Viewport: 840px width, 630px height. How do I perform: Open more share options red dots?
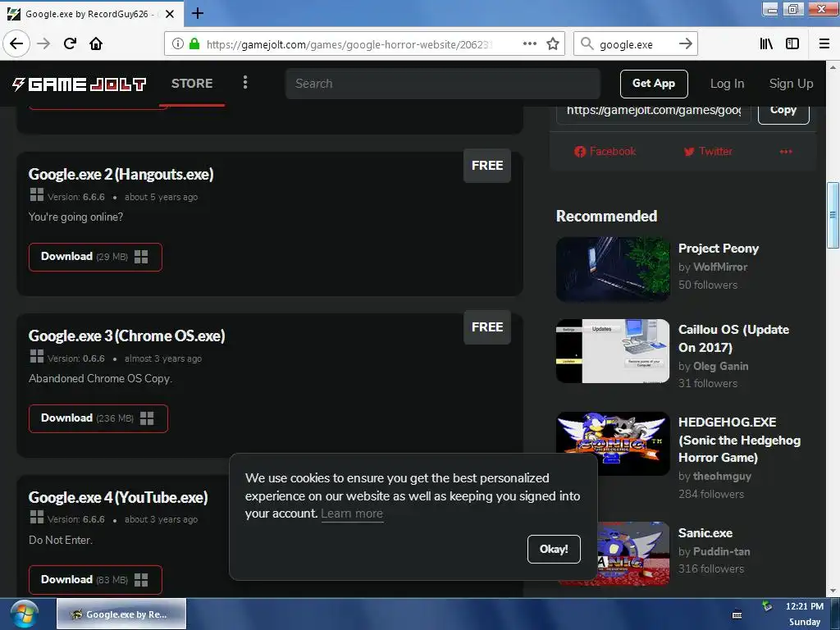click(785, 152)
